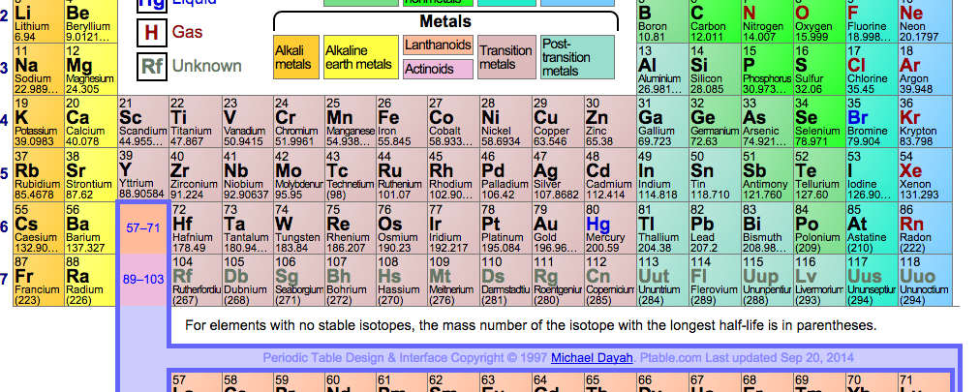Select the Bromine (Br) element cell
This screenshot has height=392, width=980.
tap(873, 122)
